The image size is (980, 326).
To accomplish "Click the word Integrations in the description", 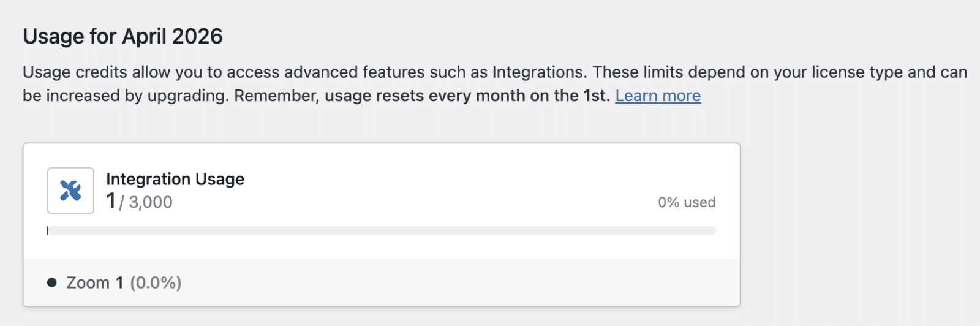I will click(538, 72).
